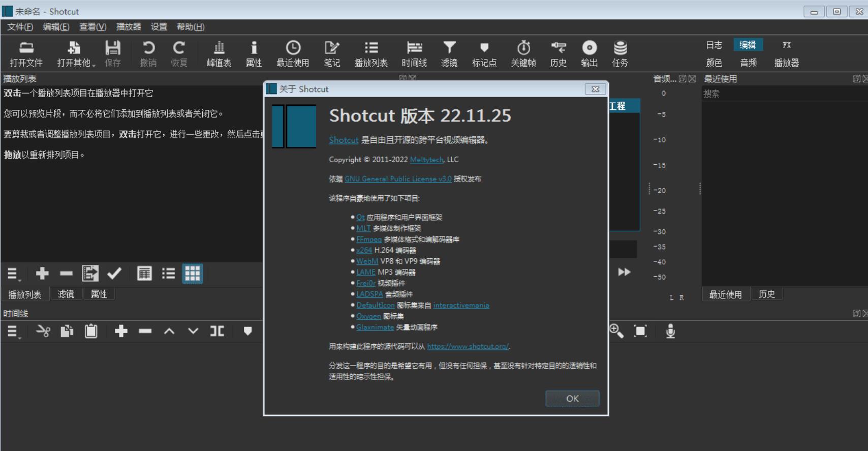Image resolution: width=868 pixels, height=451 pixels.
Task: Open the Settings (设置) menu
Action: tap(159, 27)
